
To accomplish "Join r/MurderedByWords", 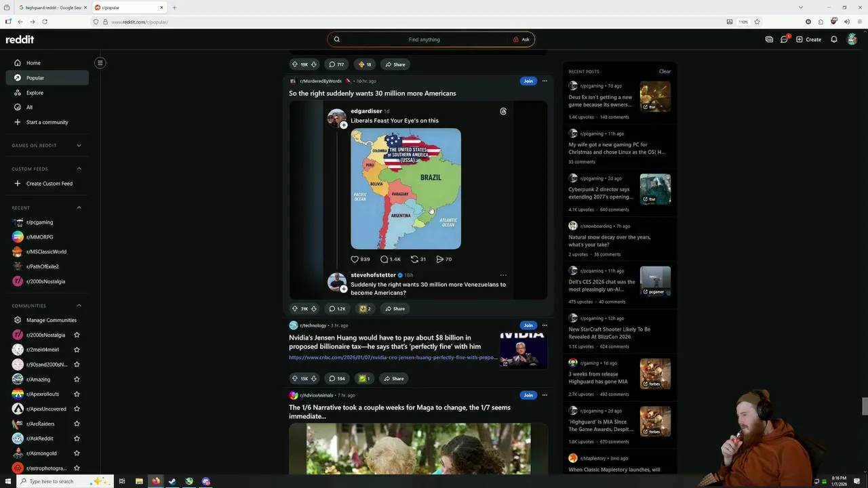I will pyautogui.click(x=528, y=81).
